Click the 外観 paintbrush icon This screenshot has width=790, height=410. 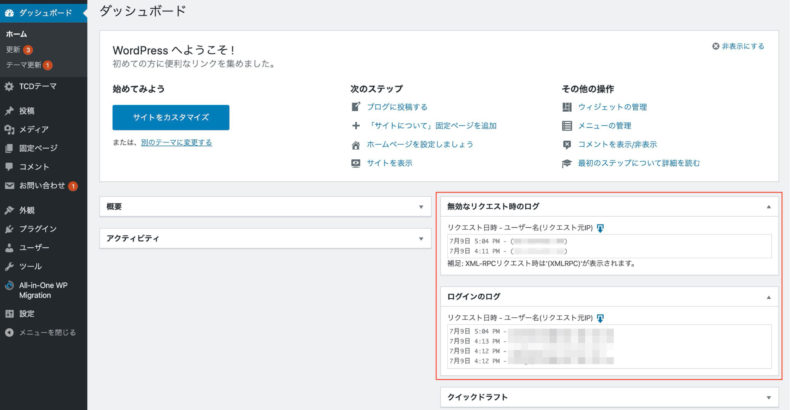click(x=9, y=210)
